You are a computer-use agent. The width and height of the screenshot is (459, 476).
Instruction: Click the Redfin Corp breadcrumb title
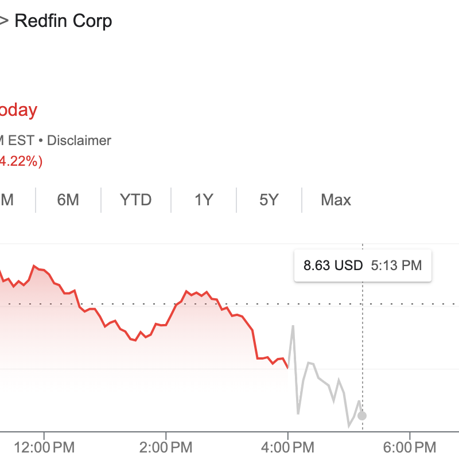click(x=63, y=21)
